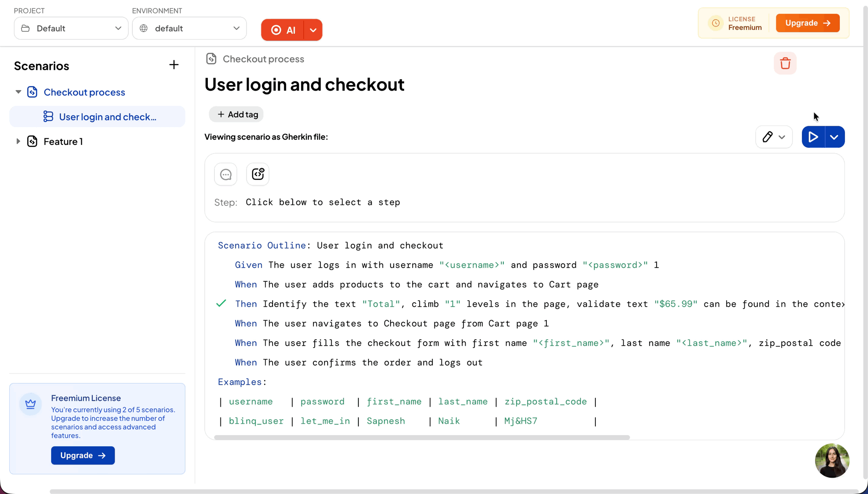Click the Checkout process breadcrumb feature icon

[211, 59]
